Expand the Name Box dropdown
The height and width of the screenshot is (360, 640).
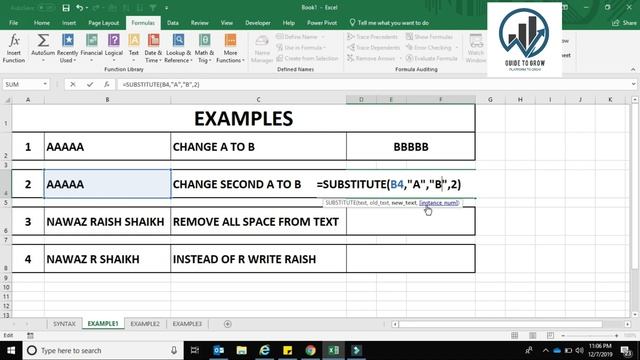click(x=45, y=84)
